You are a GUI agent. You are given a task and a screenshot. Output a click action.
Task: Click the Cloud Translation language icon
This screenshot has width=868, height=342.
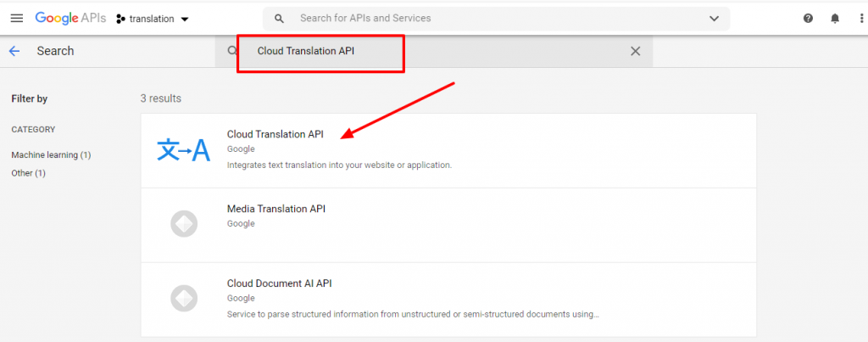(x=184, y=150)
